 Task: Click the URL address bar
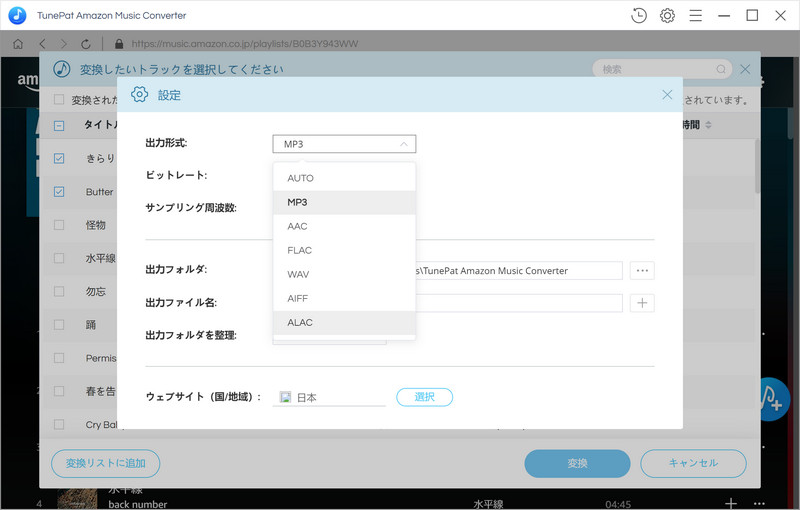245,44
